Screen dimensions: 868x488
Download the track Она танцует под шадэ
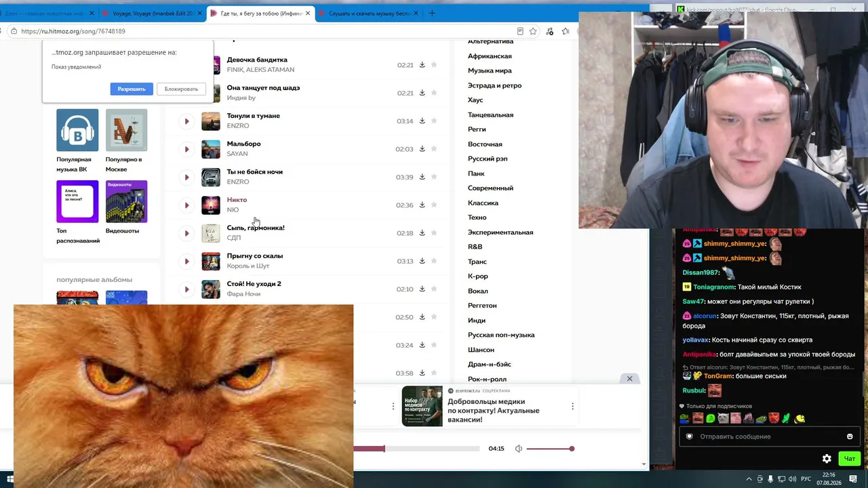[422, 93]
